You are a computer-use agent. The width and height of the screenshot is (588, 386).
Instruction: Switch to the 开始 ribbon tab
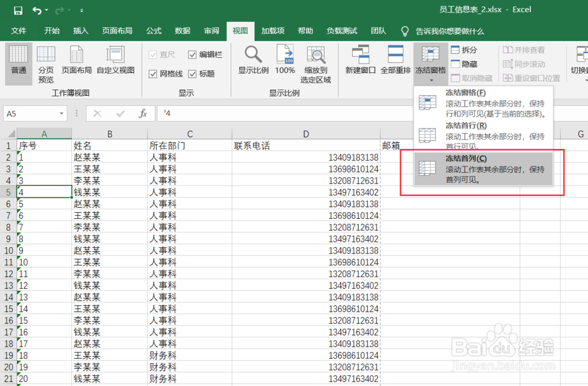[x=51, y=31]
